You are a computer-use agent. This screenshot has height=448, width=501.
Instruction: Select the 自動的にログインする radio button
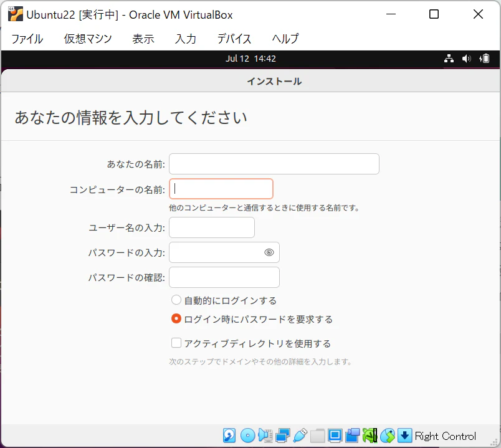[176, 300]
